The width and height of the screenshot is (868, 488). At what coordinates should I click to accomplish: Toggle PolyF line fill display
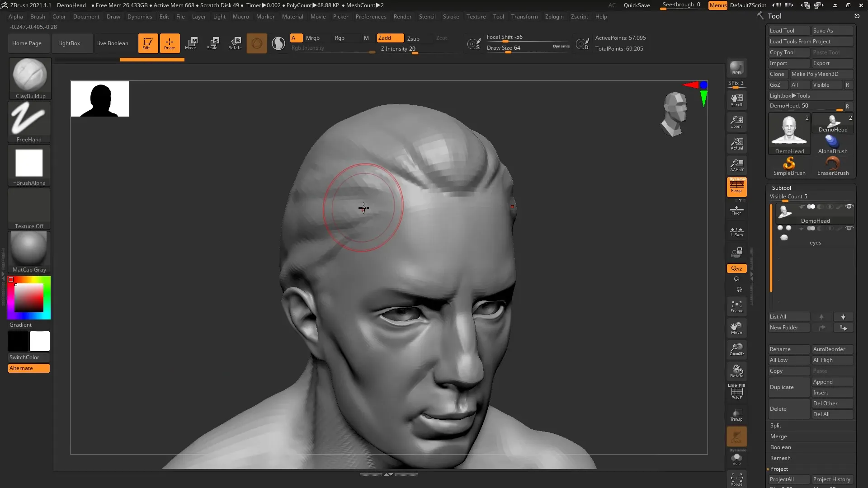736,392
